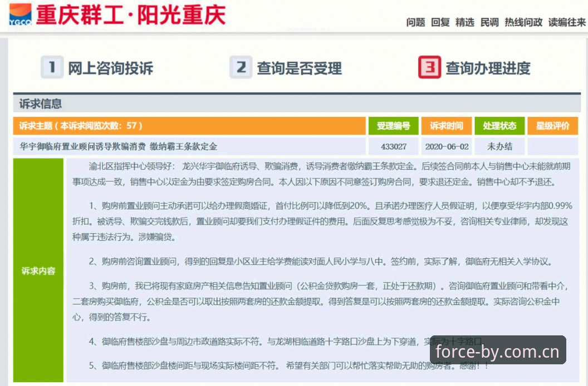
Task: Click point 3 about 公积金贷款购房
Action: tap(321, 301)
